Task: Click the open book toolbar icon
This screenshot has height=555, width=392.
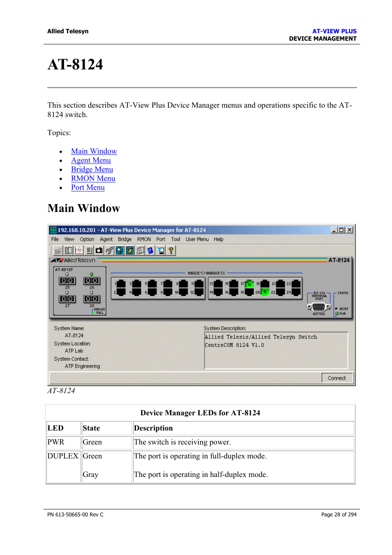Action: pyautogui.click(x=69, y=250)
